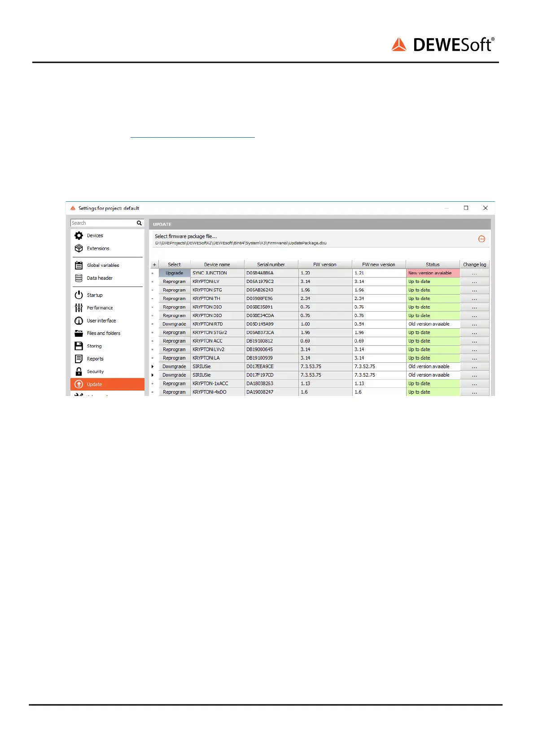Click Reprogram for KRYPTONi TH
This screenshot has width=534, height=756.
175,299
